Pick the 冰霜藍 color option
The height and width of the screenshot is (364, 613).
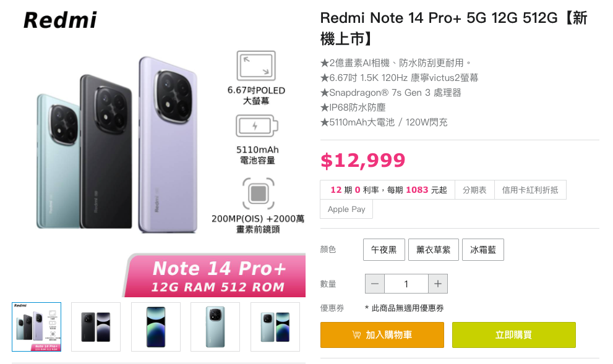click(482, 250)
